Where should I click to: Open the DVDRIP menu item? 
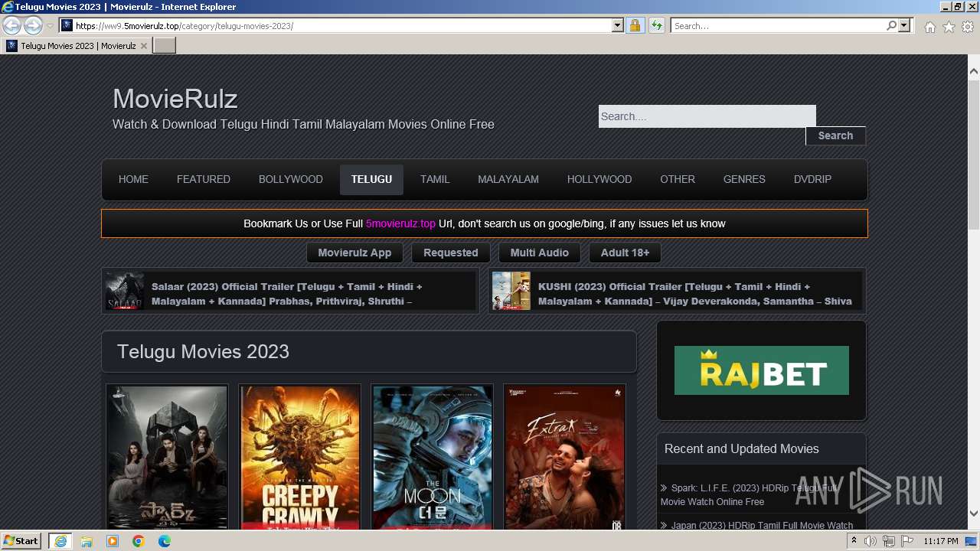pyautogui.click(x=812, y=179)
